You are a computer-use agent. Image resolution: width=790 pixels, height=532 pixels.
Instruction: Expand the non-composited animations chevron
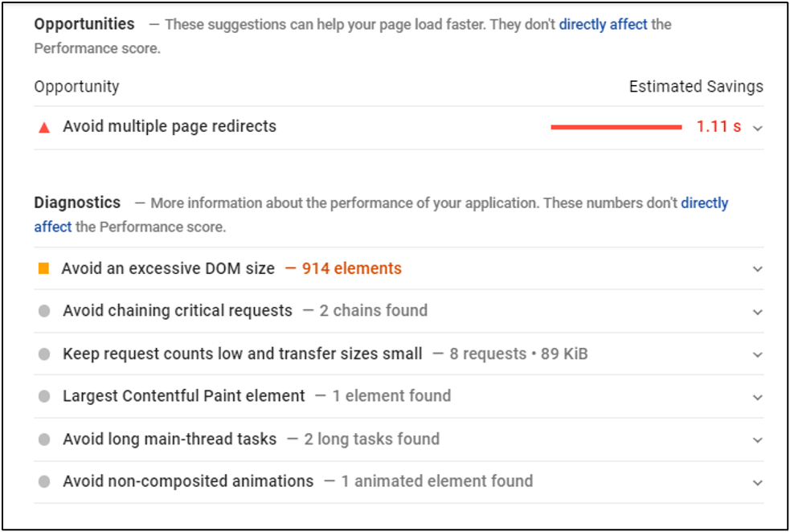click(757, 483)
